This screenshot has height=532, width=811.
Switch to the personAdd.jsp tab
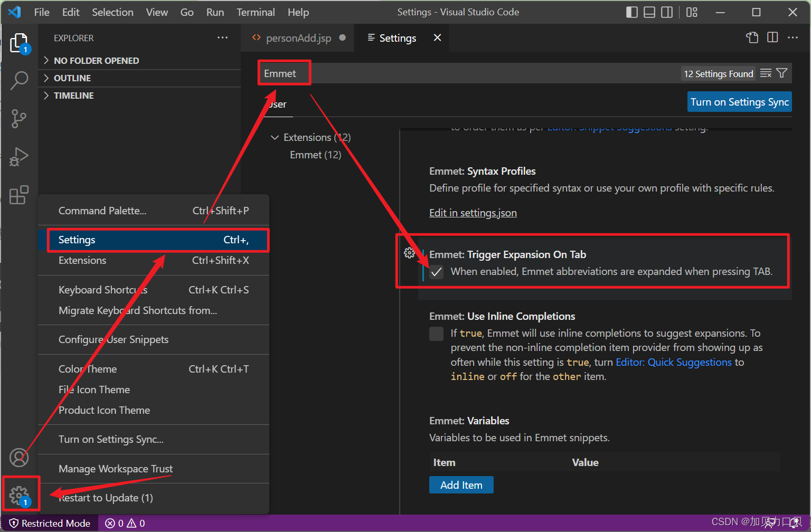297,38
